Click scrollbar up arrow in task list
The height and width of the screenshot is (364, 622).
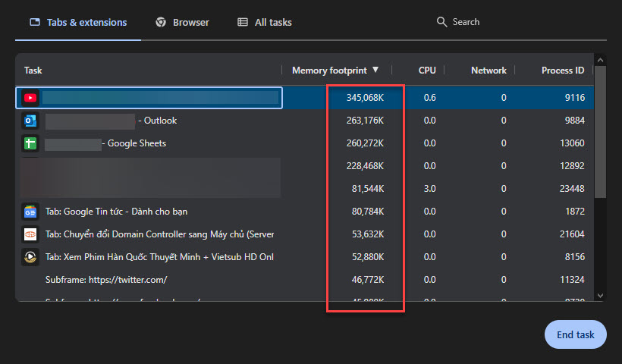600,60
